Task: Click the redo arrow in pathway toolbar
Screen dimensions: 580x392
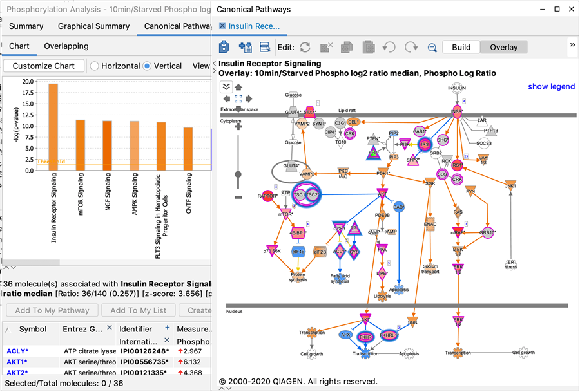Action: 411,47
